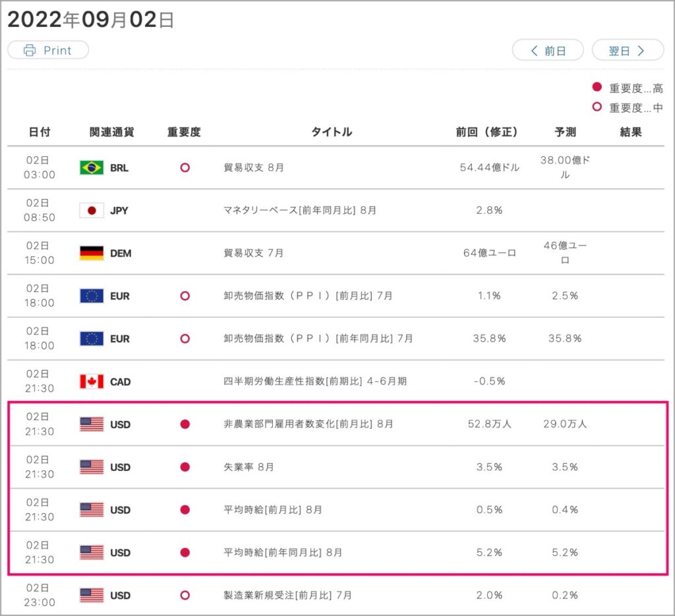Click the 関連通貨 column header
675x616 pixels.
click(111, 132)
